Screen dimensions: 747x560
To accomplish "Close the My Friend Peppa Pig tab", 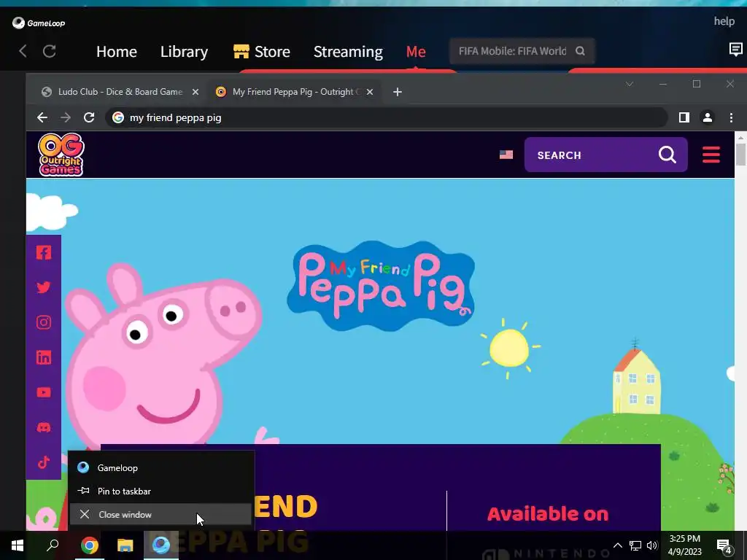I will (x=370, y=92).
